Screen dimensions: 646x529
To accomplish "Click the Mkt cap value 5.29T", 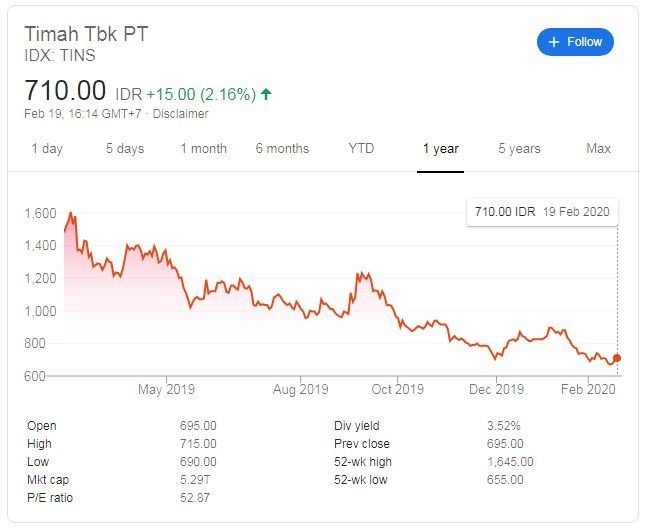I will click(x=193, y=480).
